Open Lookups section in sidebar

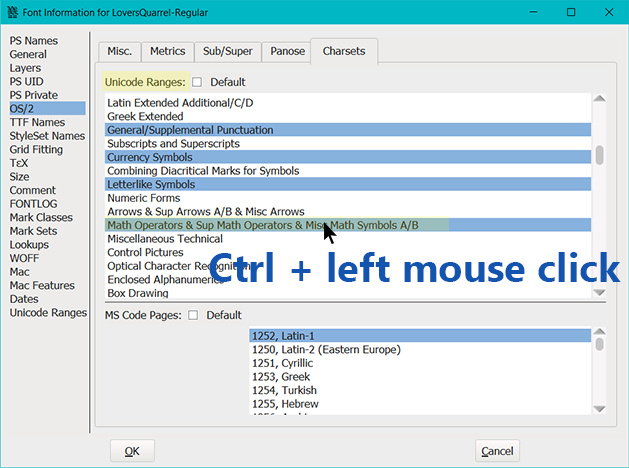coord(31,245)
